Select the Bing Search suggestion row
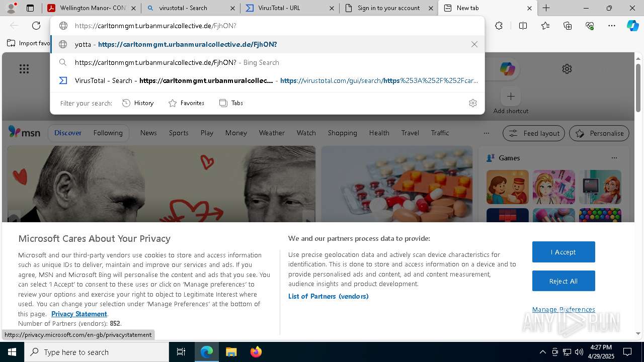 pos(267,62)
